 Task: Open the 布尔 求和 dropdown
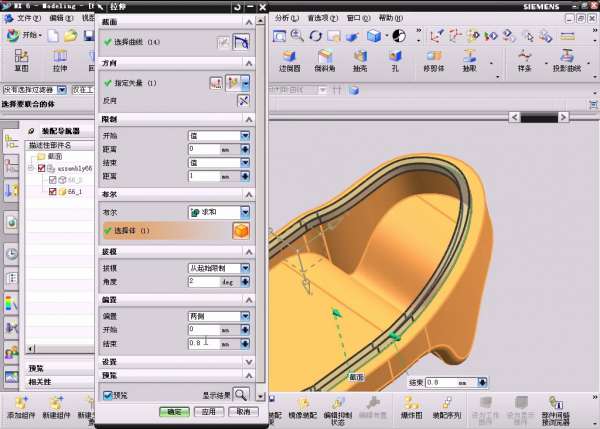[243, 212]
